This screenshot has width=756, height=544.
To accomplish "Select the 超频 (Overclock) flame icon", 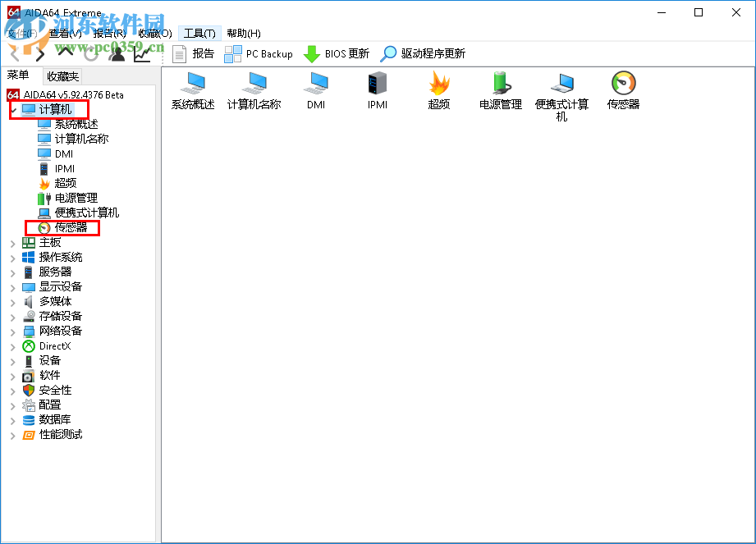I will click(x=439, y=86).
